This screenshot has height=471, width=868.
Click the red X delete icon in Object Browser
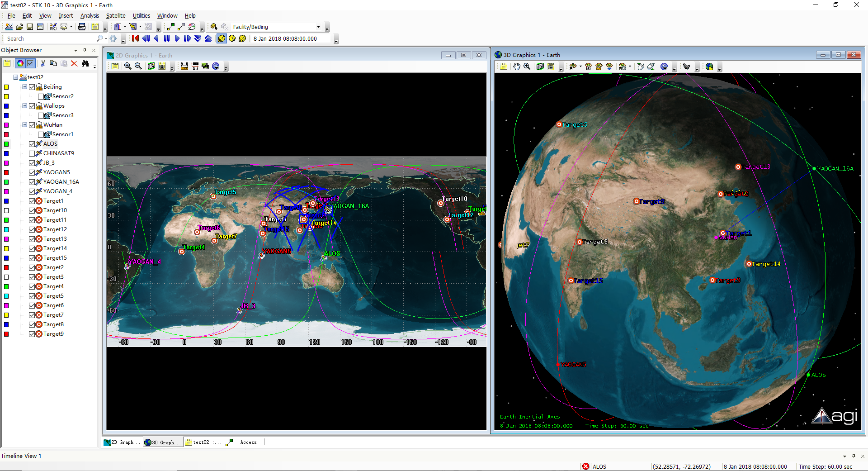[74, 64]
